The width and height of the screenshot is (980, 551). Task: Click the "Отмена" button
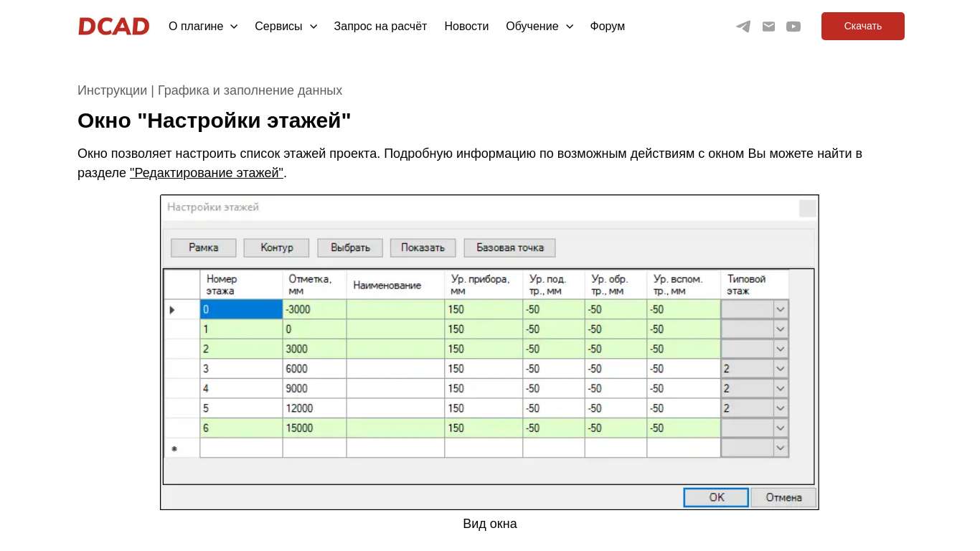783,497
